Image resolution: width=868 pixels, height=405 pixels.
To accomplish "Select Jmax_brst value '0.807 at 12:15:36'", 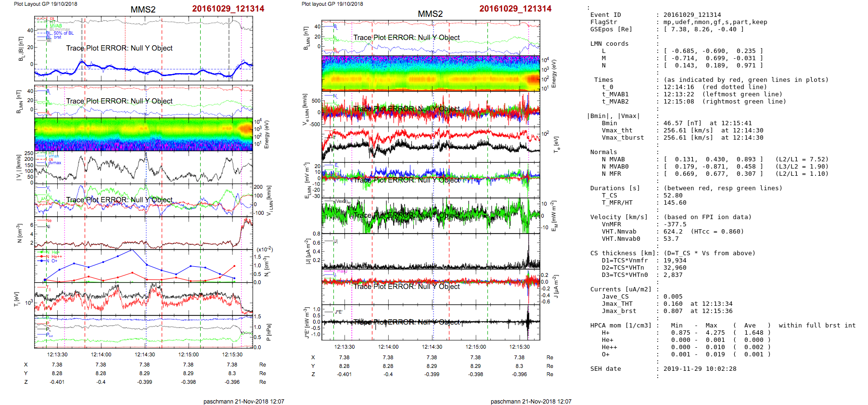I will point(698,311).
